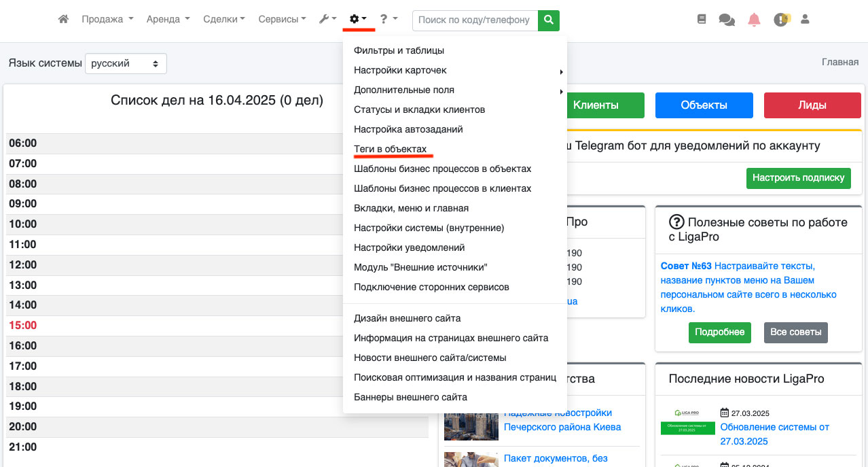This screenshot has width=868, height=467.
Task: Open Настройки уведомлений menu entry
Action: click(409, 247)
